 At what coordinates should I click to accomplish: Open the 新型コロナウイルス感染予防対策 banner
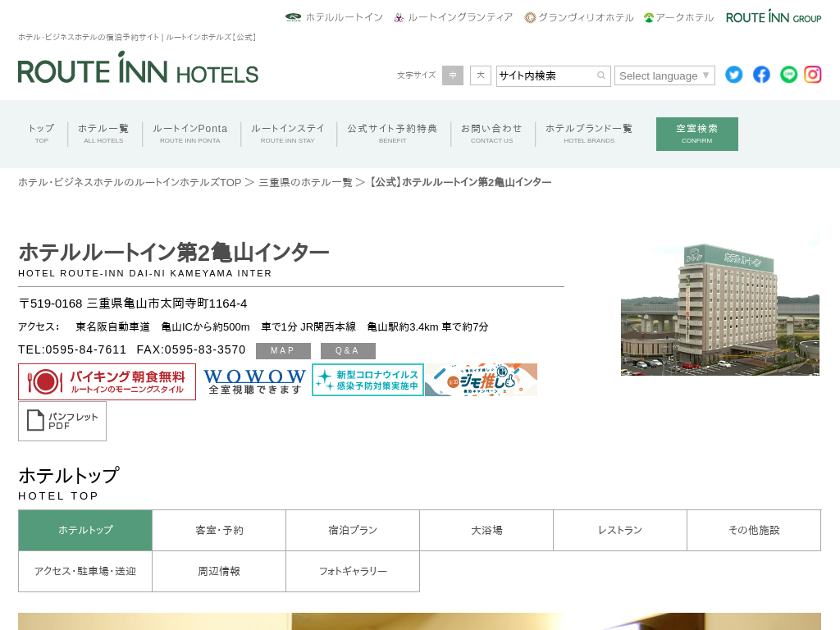367,380
